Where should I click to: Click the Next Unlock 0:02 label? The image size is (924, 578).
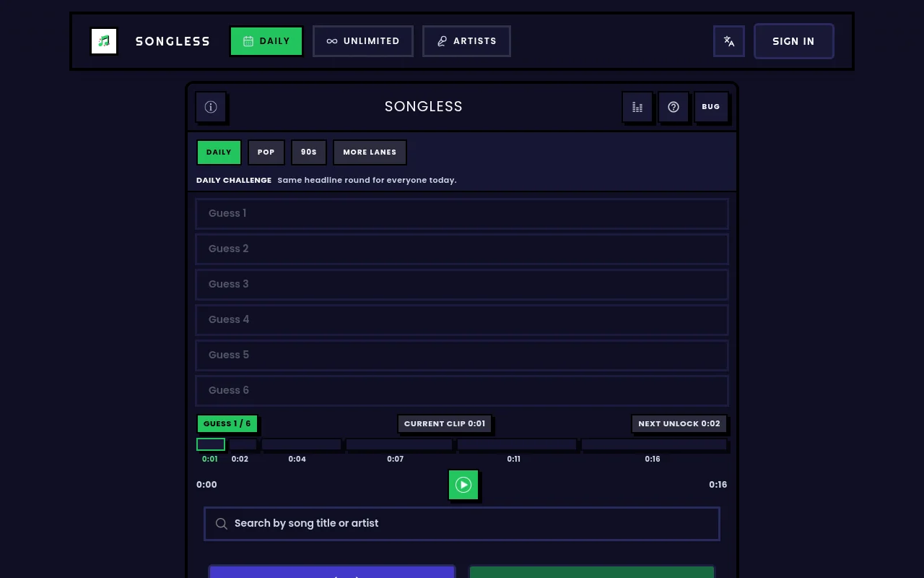click(679, 424)
